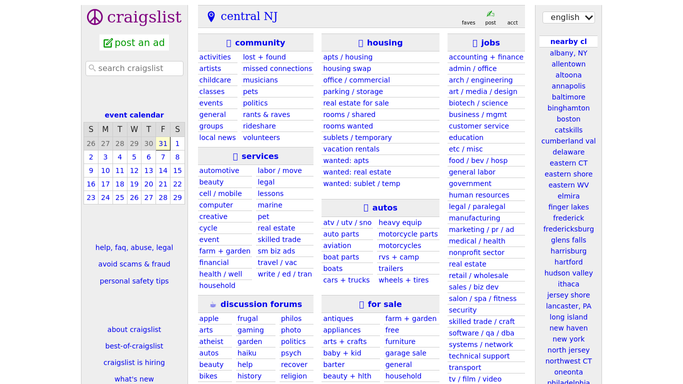Open wanted: sublet / temp link
The width and height of the screenshot is (683, 384).
click(x=362, y=184)
